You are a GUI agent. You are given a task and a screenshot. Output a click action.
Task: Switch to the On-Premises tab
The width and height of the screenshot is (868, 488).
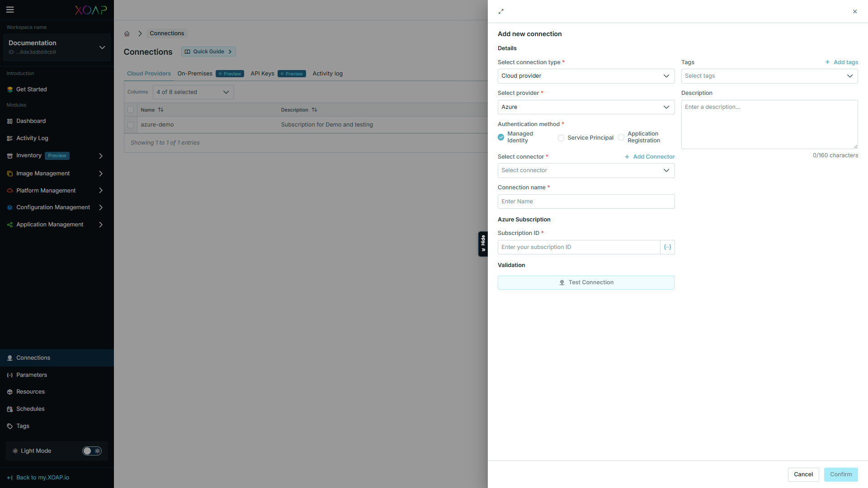195,74
